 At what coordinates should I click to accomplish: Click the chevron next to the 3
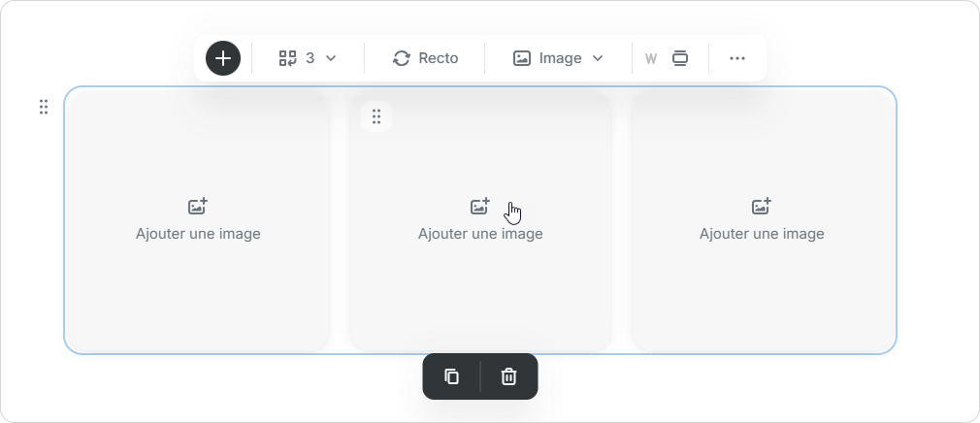tap(331, 58)
